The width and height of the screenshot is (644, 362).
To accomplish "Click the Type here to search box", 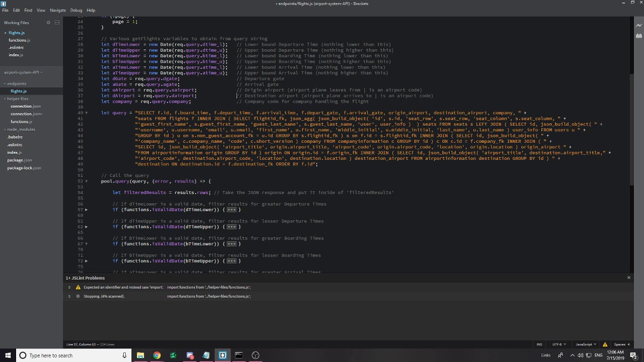I will click(73, 355).
